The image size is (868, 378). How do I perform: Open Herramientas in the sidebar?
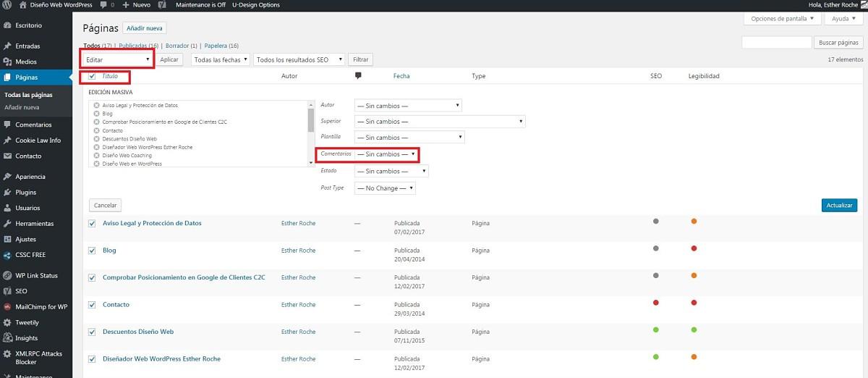[35, 224]
